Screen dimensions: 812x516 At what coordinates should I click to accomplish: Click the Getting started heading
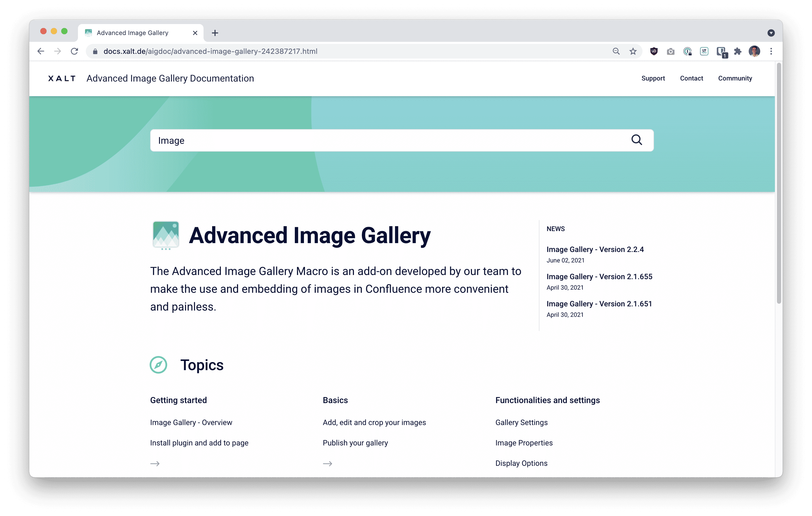[178, 400]
